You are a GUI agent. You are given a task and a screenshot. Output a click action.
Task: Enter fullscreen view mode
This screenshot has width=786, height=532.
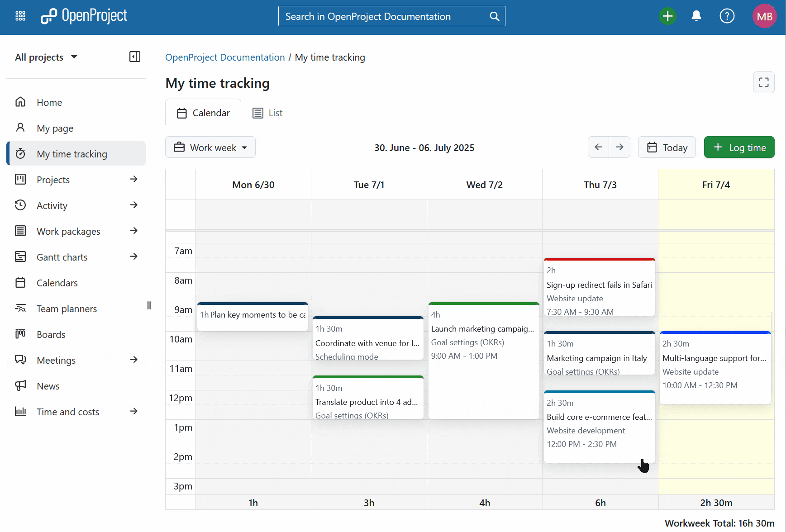[x=763, y=82]
